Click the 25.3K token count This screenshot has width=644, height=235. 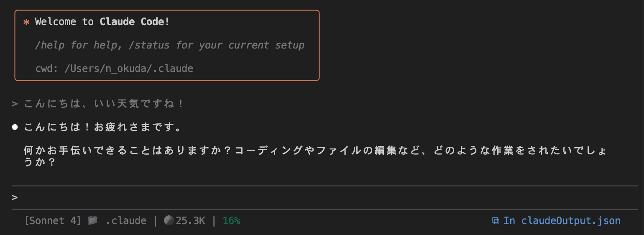click(190, 221)
